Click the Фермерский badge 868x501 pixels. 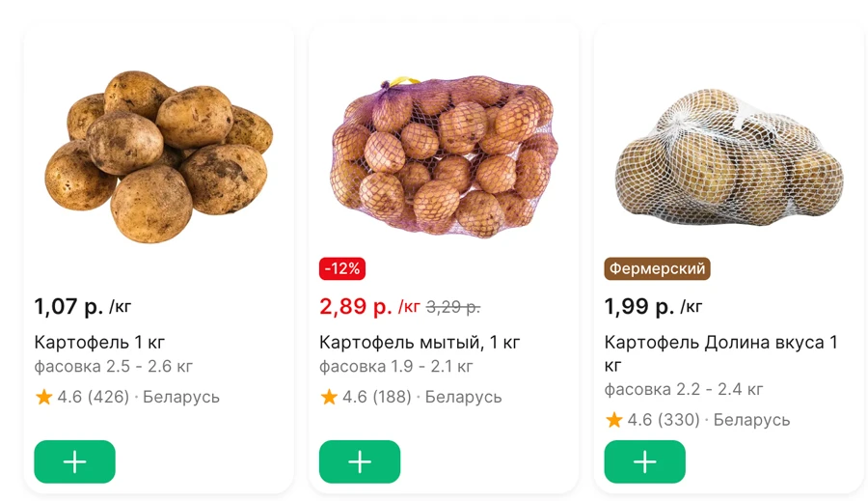(657, 268)
